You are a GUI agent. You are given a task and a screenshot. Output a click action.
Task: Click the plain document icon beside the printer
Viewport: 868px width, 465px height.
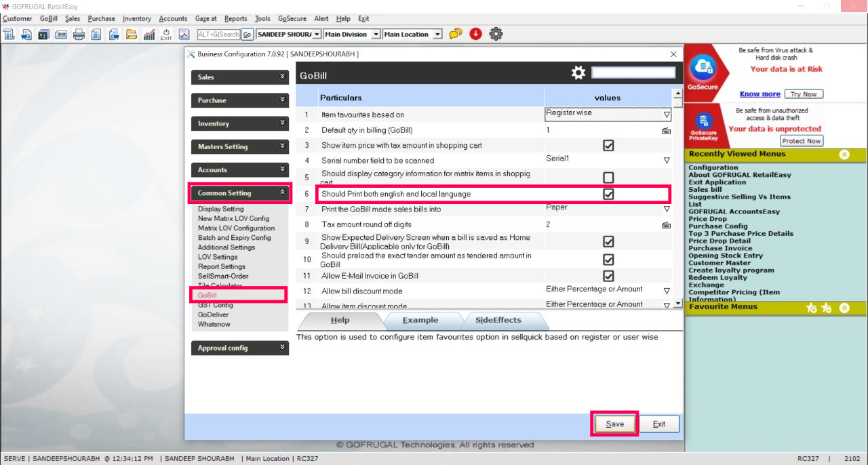pyautogui.click(x=96, y=34)
